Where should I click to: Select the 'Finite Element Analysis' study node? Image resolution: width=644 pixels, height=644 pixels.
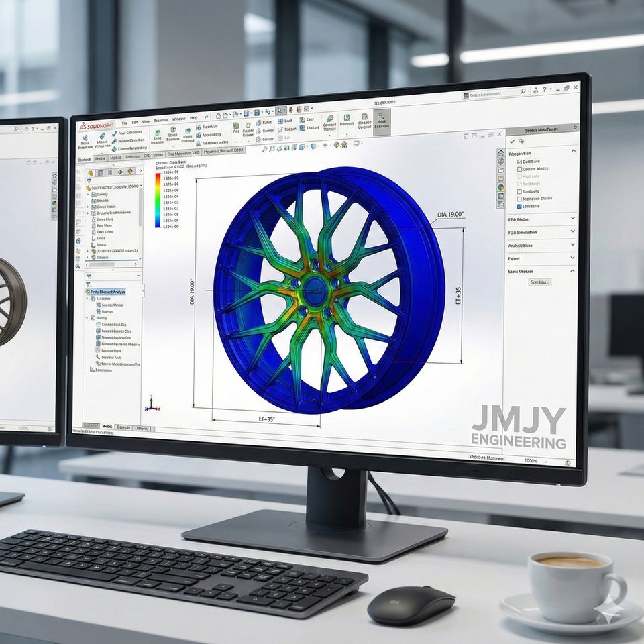105,292
